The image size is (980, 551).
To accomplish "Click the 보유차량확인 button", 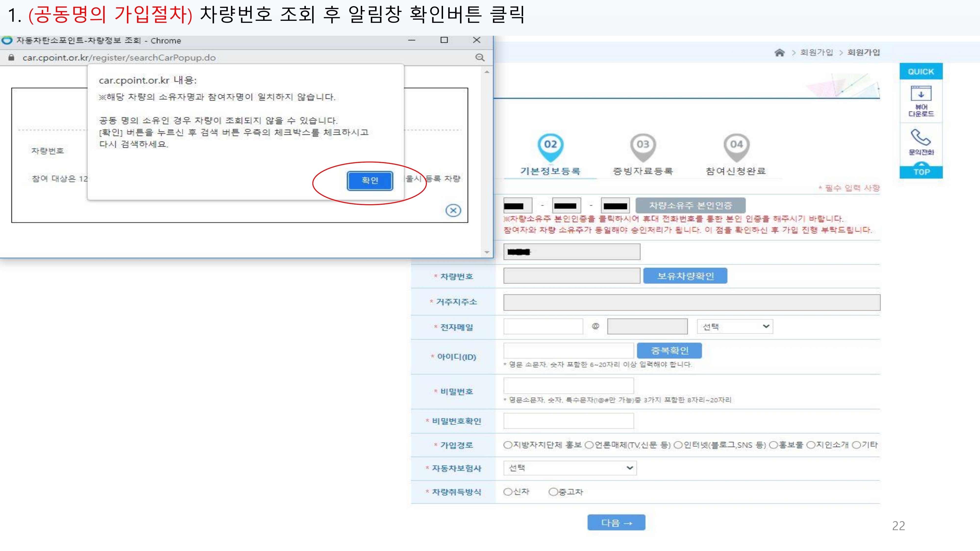I will pyautogui.click(x=685, y=276).
